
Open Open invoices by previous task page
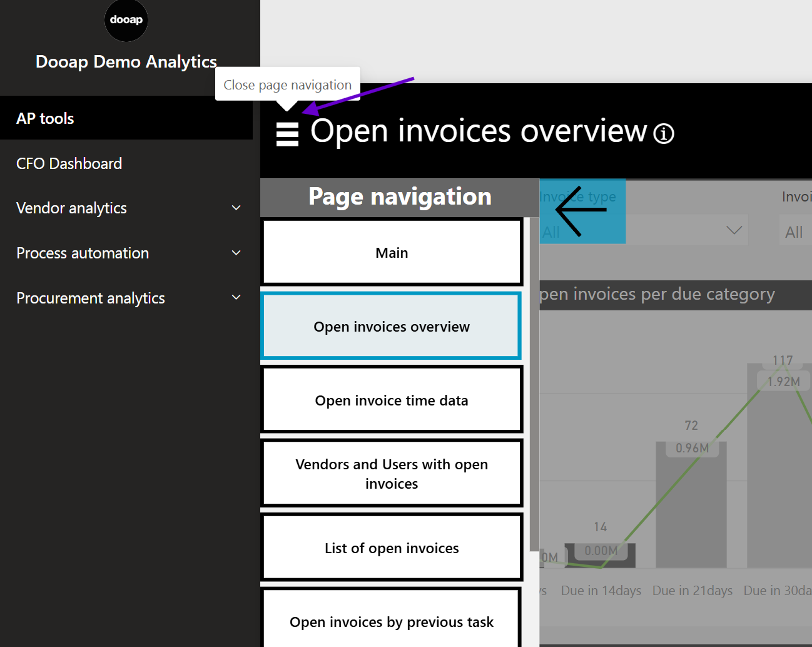[392, 618]
